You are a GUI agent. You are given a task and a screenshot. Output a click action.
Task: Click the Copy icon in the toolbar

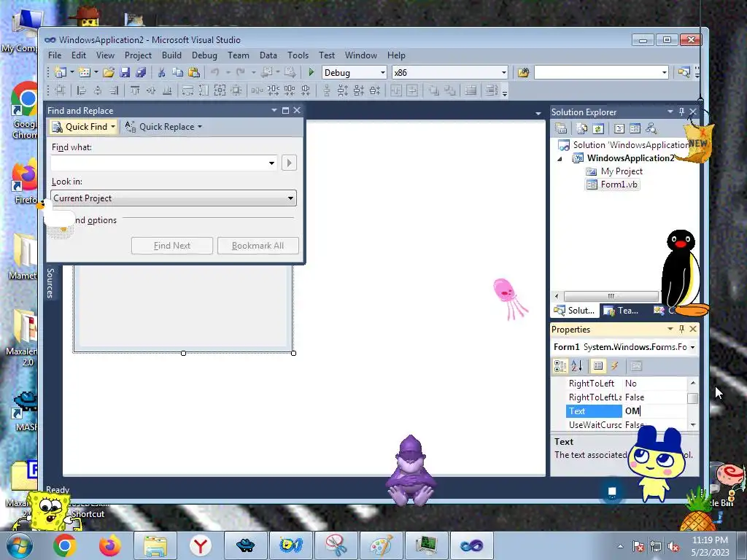pos(178,72)
